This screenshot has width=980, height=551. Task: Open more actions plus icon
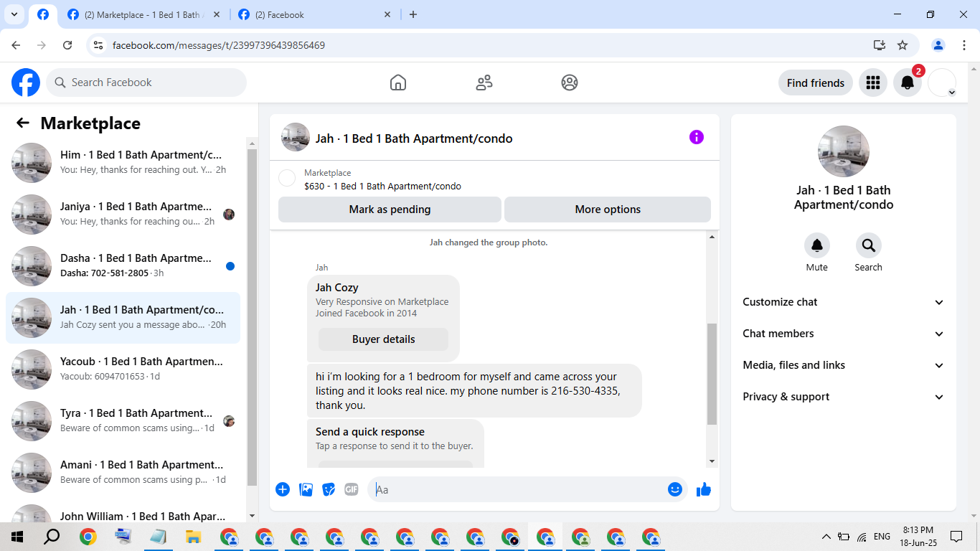(x=283, y=489)
